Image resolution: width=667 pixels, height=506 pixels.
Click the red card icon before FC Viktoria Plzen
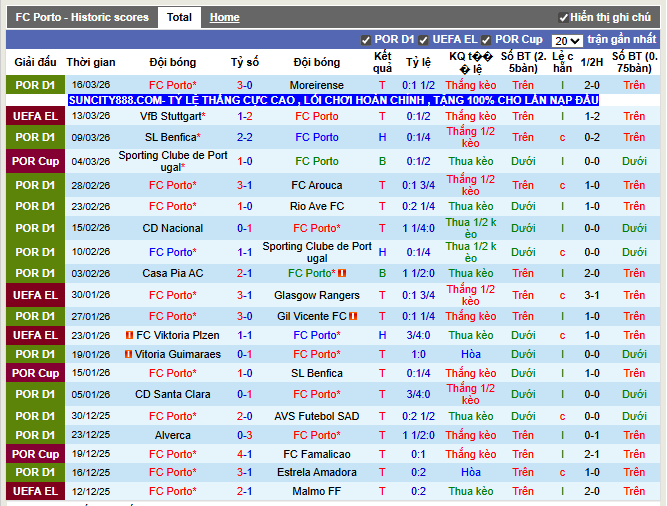coord(130,335)
